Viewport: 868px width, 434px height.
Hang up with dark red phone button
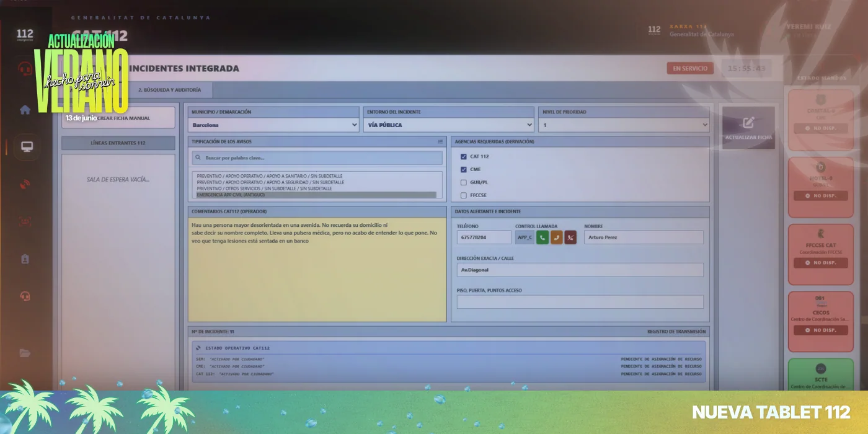570,237
